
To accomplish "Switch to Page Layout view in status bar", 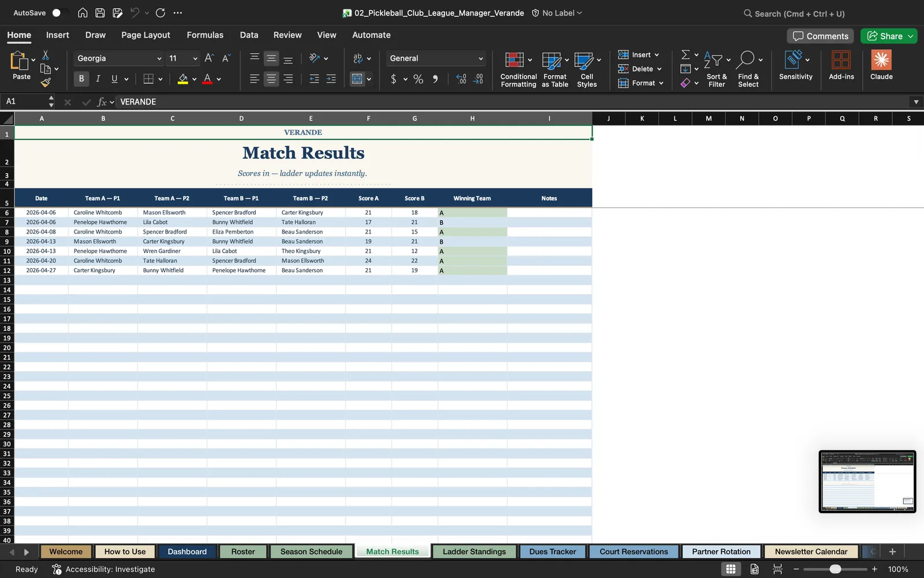I will pyautogui.click(x=754, y=569).
